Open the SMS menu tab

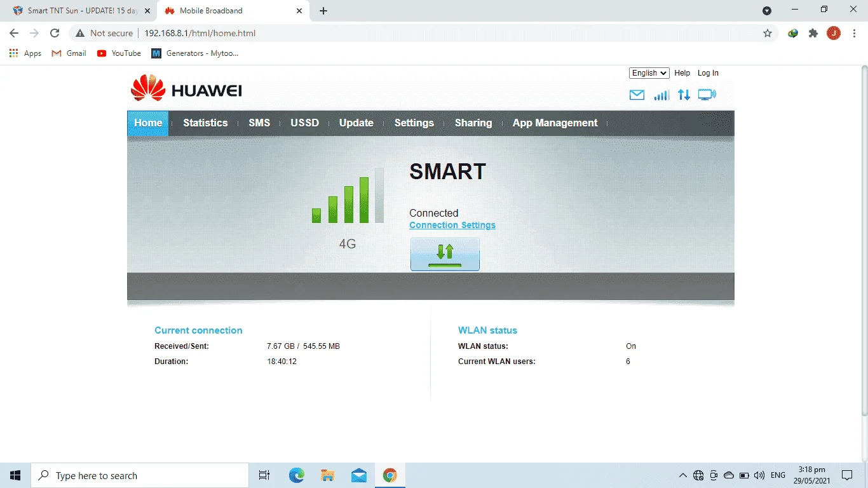[x=259, y=123]
